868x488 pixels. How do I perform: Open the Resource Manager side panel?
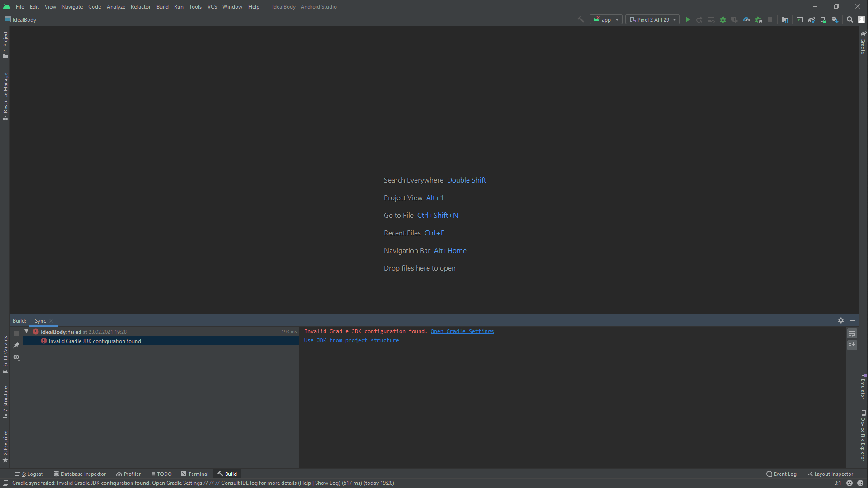click(5, 95)
